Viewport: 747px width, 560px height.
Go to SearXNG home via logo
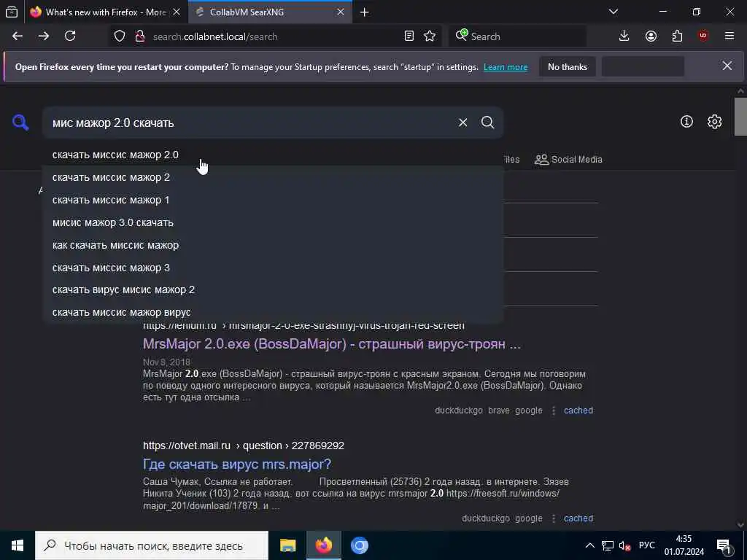pos(20,122)
